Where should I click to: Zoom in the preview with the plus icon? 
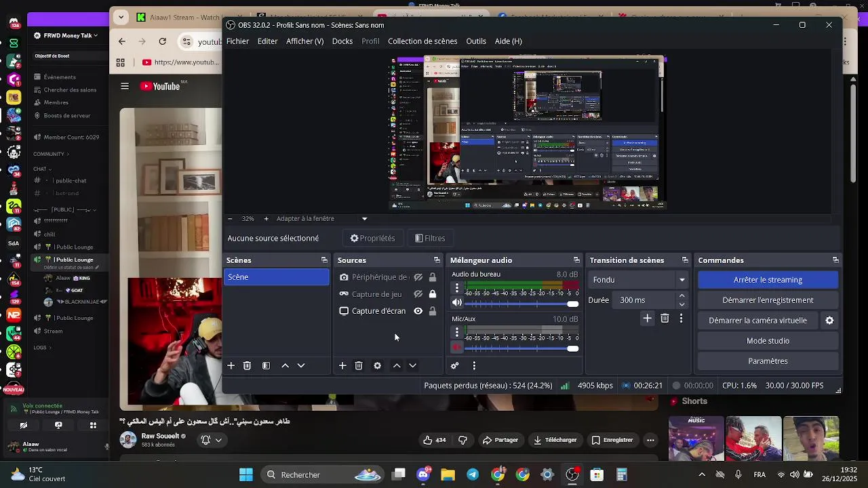266,218
